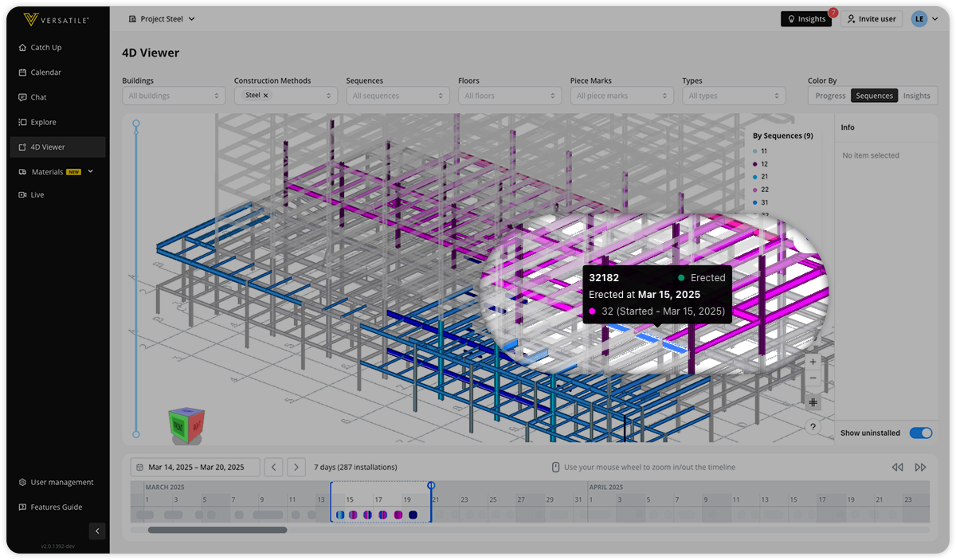Open the Buildings filter dropdown
Image resolution: width=956 pixels, height=560 pixels.
coord(174,96)
